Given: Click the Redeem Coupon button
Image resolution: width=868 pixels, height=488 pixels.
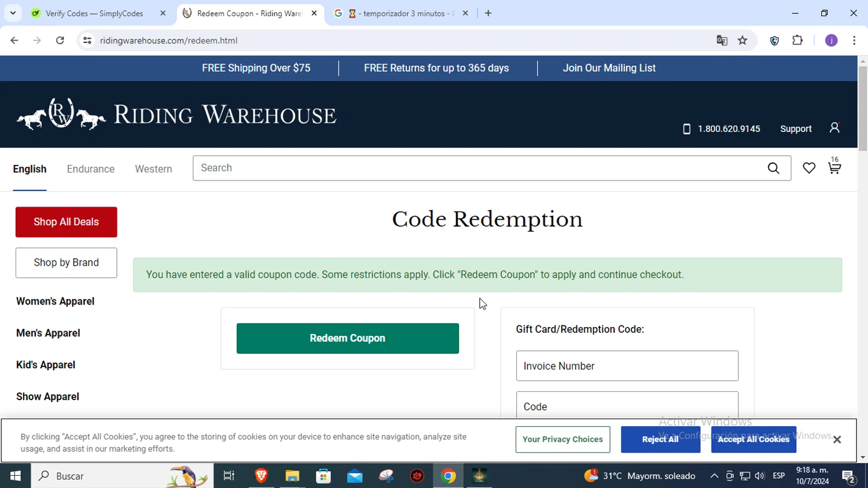Looking at the screenshot, I should click(x=347, y=338).
